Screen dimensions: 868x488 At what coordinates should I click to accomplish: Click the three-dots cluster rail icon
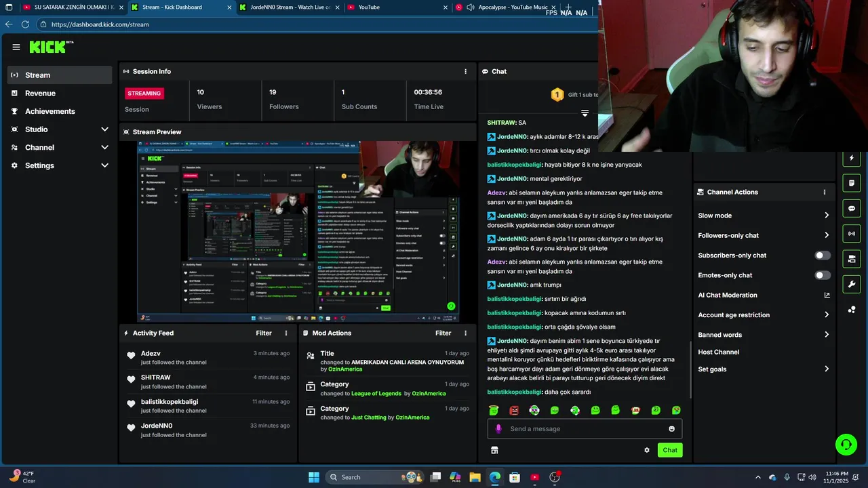pos(852,310)
